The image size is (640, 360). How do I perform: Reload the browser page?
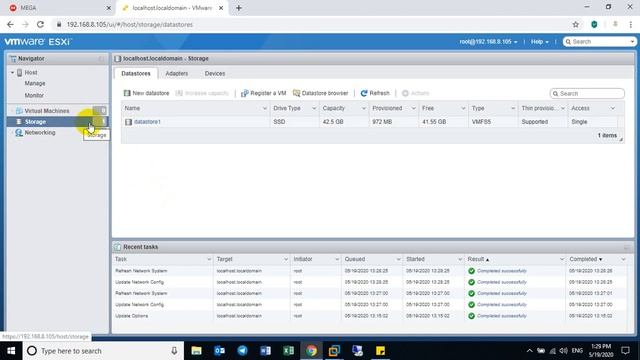(x=40, y=24)
